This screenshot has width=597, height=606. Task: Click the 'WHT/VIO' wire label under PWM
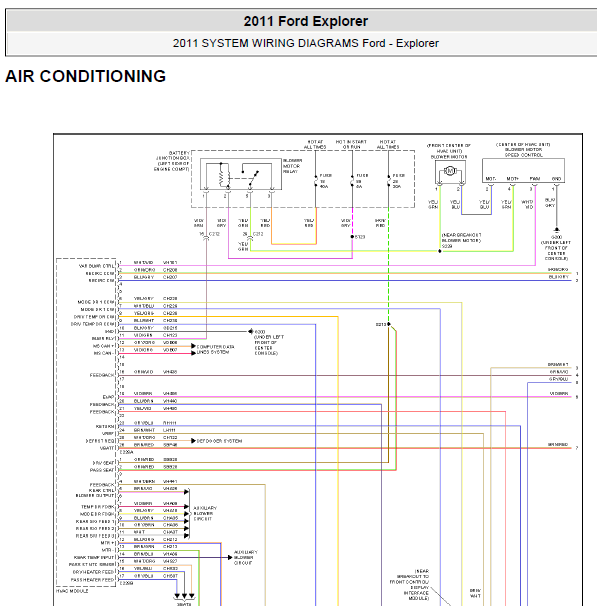click(527, 204)
